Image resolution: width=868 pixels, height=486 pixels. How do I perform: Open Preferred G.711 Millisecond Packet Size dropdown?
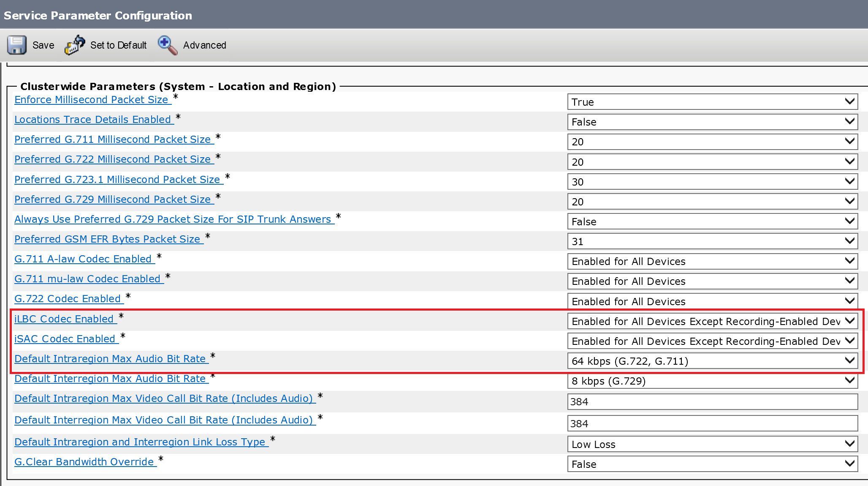click(x=712, y=142)
